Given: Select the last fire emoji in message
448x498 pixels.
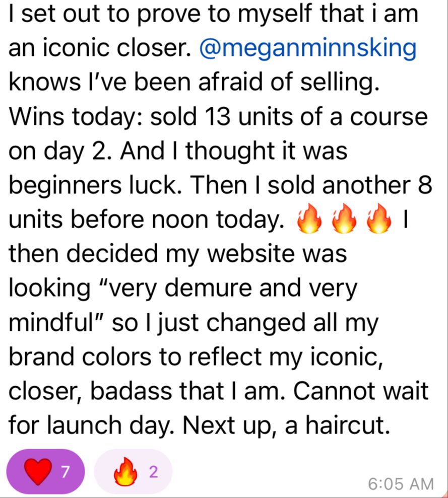Looking at the screenshot, I should coord(378,219).
